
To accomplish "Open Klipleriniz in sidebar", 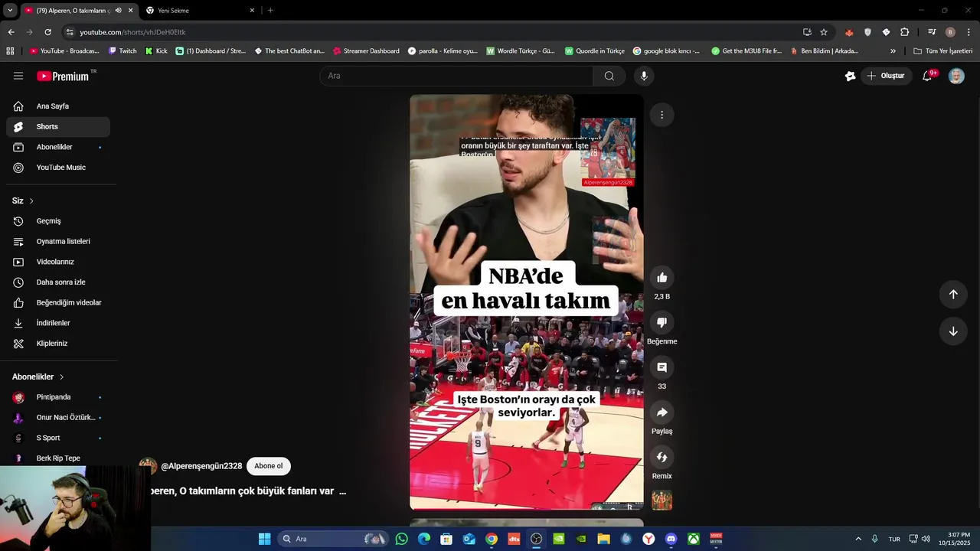I will [x=58, y=344].
